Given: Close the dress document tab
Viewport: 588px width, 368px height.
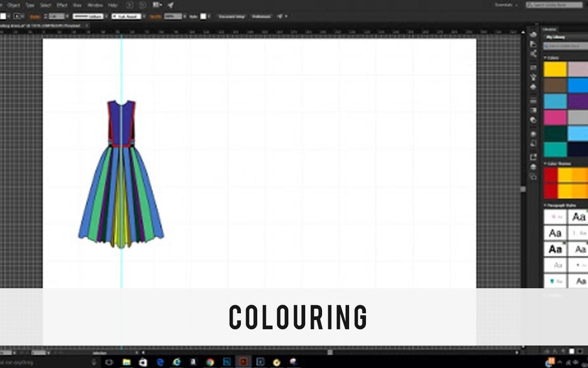Looking at the screenshot, I should point(86,26).
